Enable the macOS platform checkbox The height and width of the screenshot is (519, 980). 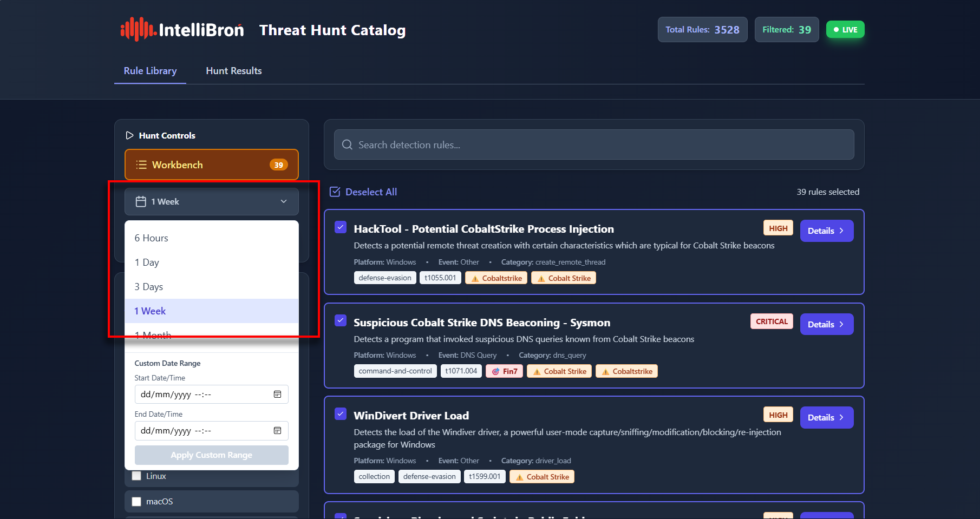[x=136, y=502]
